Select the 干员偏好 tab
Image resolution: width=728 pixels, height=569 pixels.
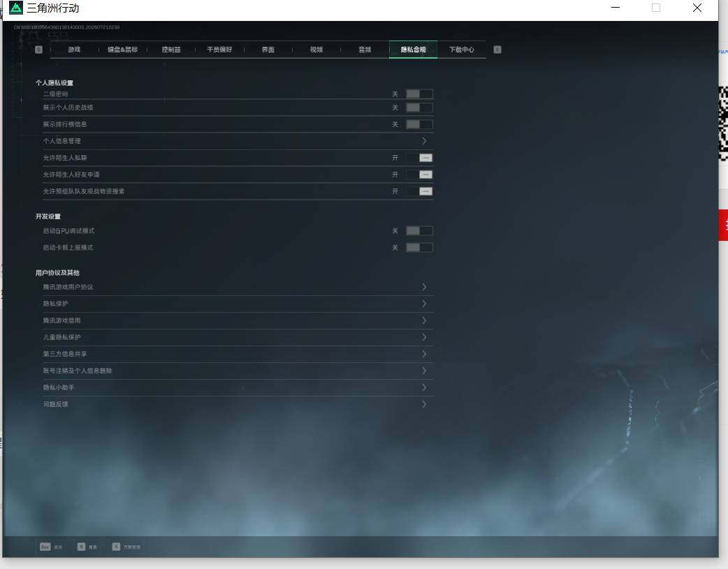(219, 50)
